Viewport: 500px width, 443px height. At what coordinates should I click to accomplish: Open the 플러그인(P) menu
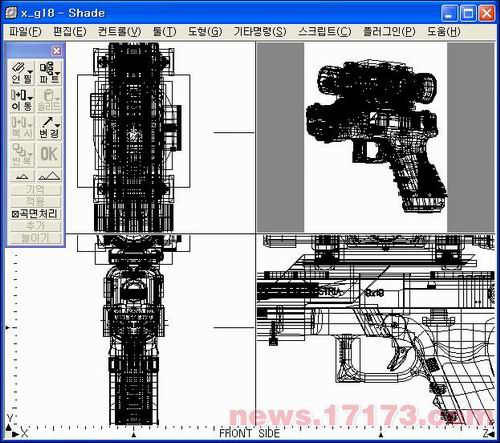[x=389, y=32]
